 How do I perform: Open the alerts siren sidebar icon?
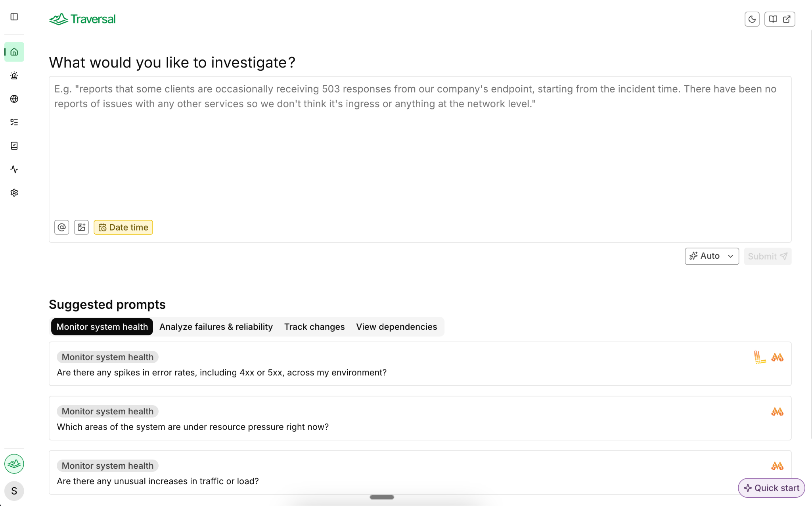14,75
